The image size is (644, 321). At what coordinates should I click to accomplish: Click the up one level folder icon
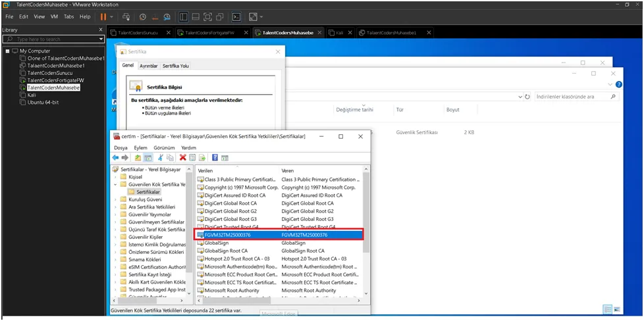point(138,158)
